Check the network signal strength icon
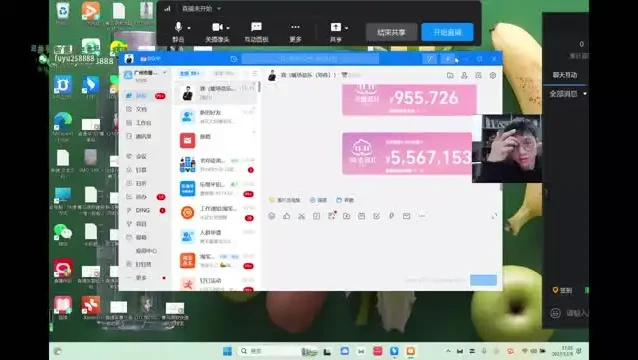The width and height of the screenshot is (638, 360). tap(167, 9)
